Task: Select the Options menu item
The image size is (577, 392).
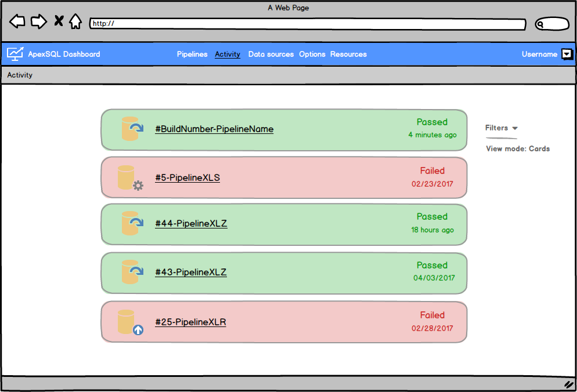Action: (x=312, y=54)
